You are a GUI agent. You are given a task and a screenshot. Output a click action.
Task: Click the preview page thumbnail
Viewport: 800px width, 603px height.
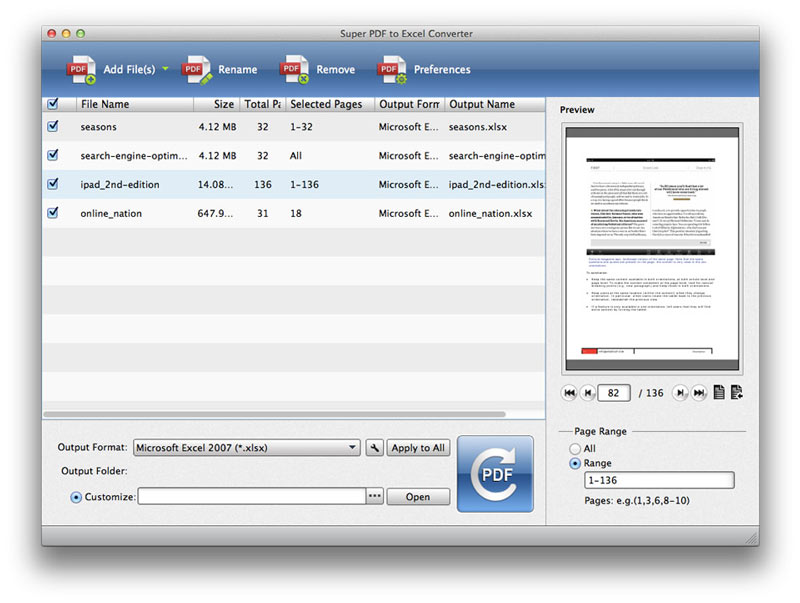[652, 248]
